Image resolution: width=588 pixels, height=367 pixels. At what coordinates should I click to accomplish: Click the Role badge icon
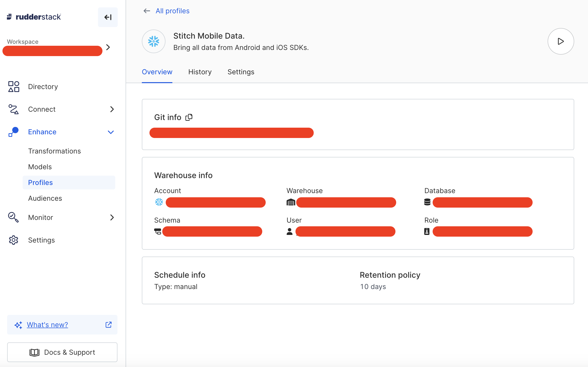click(427, 231)
